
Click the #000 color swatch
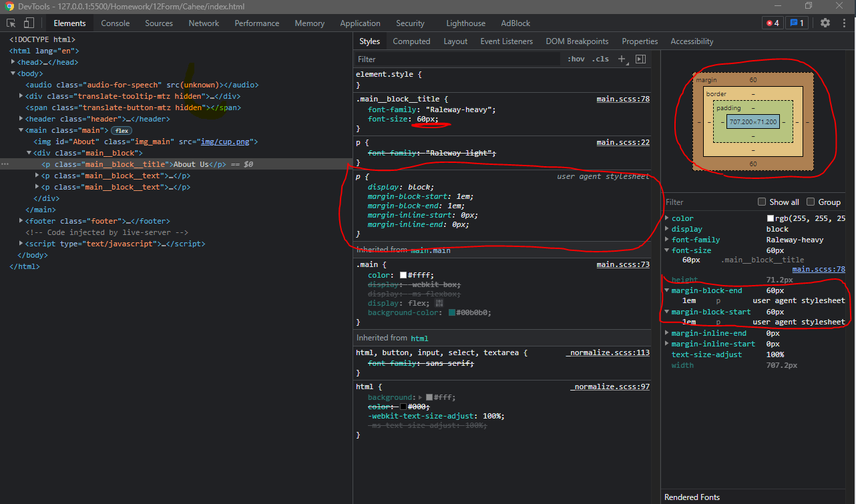coord(403,407)
